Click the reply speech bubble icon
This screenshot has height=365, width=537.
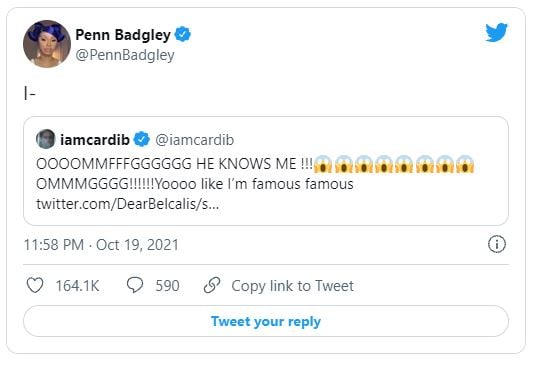click(135, 285)
